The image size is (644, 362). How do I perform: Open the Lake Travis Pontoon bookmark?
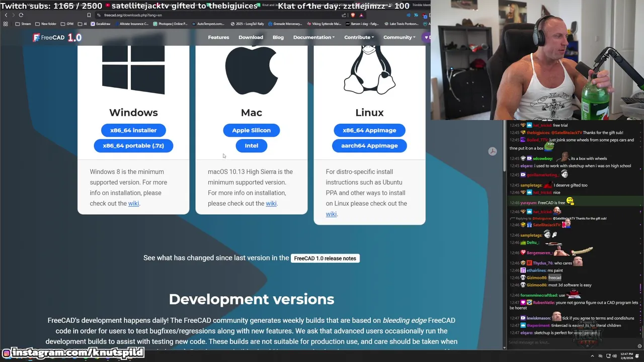[400, 24]
